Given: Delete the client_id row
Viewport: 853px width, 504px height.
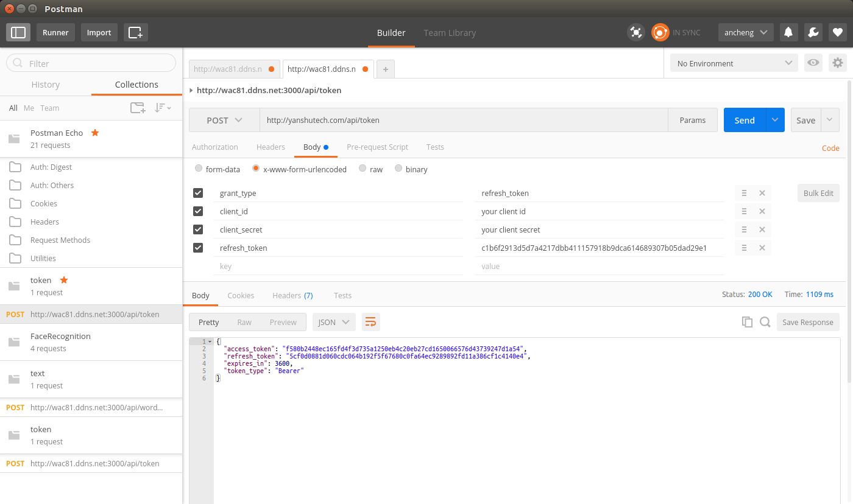Looking at the screenshot, I should pyautogui.click(x=762, y=211).
